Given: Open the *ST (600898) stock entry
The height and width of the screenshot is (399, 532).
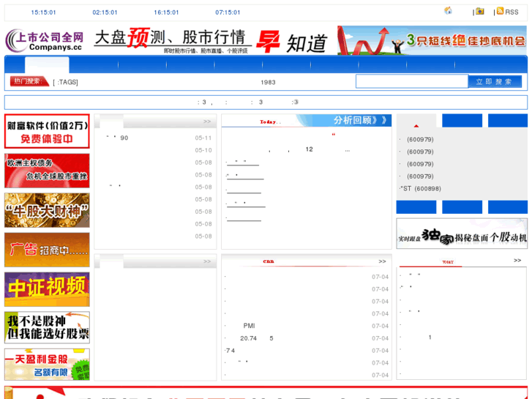Looking at the screenshot, I should coord(421,188).
